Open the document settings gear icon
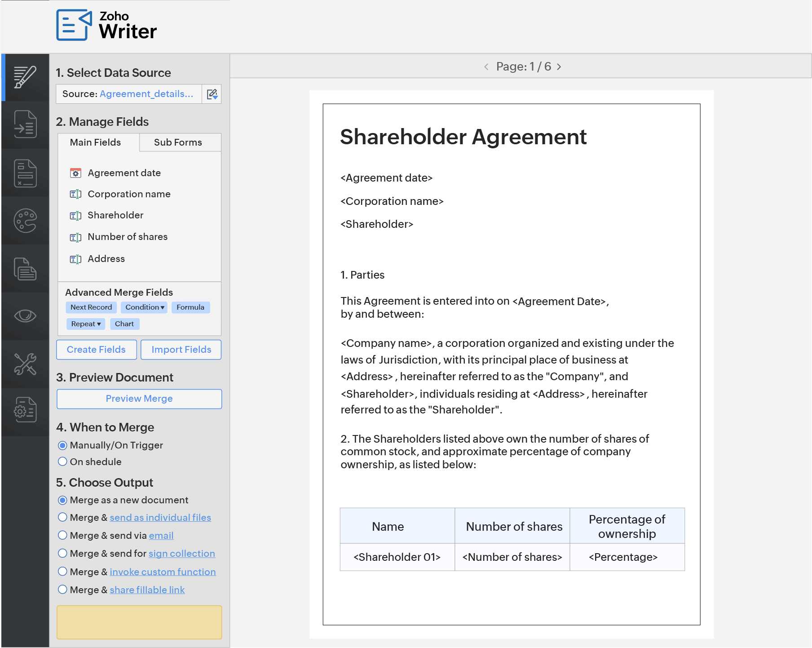This screenshot has width=812, height=648. pos(25,410)
